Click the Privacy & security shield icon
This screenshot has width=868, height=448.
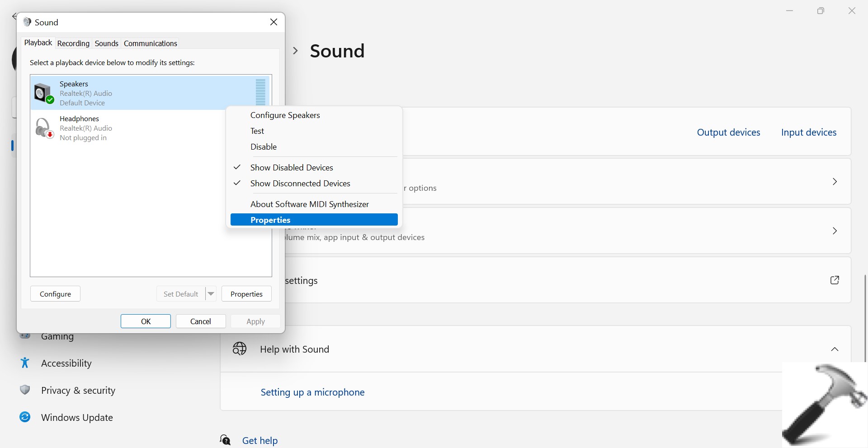tap(25, 390)
